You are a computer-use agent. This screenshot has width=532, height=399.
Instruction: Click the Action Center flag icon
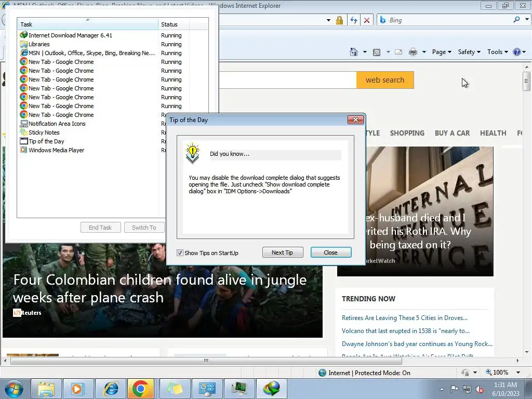(454, 389)
